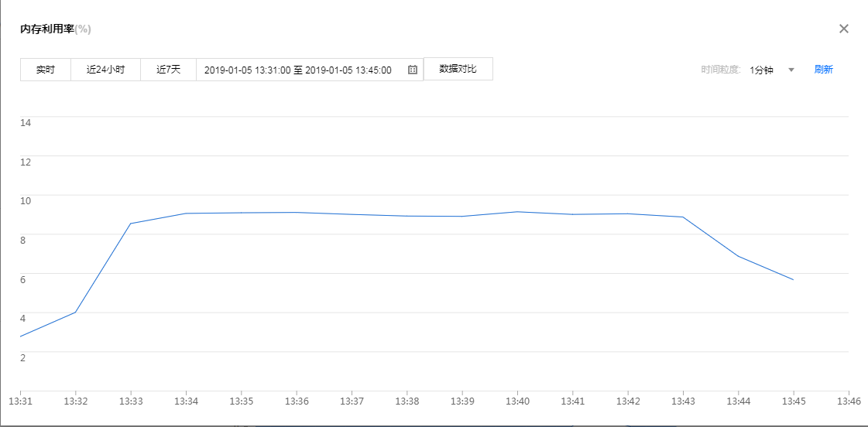Switch to the 实时 time range
The image size is (868, 427).
point(46,70)
